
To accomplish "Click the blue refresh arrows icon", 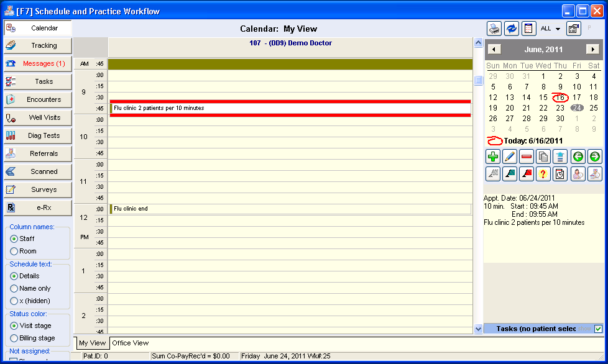I will 512,29.
